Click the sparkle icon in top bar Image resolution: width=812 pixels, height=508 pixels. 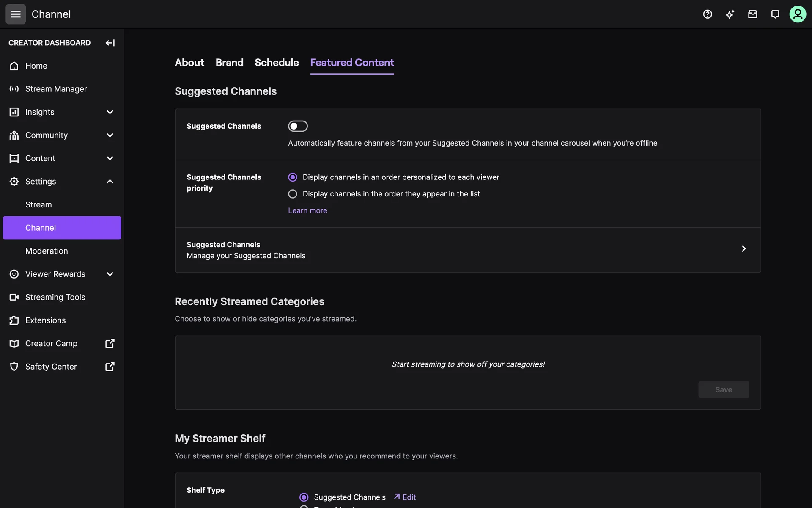point(730,14)
